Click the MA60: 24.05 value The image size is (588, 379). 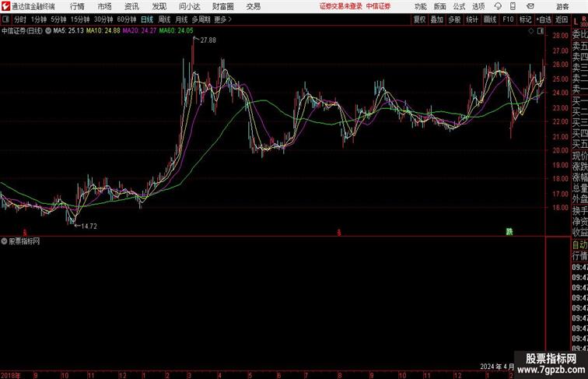(x=177, y=31)
